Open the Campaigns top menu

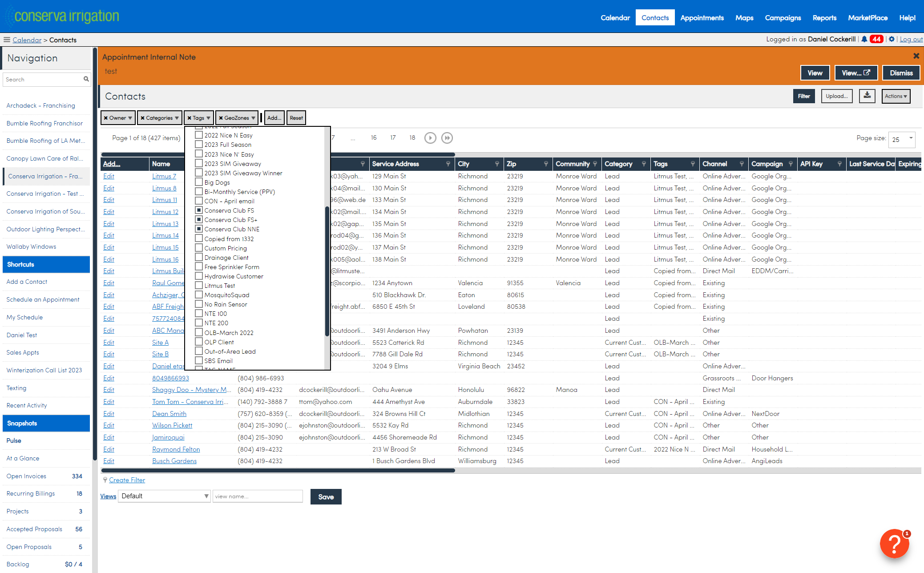[783, 17]
